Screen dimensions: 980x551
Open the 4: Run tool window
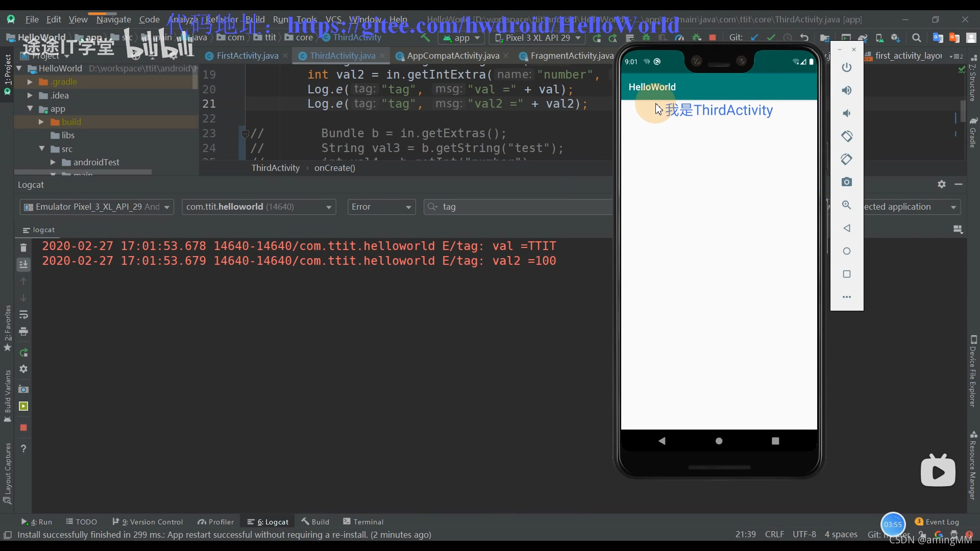click(x=37, y=522)
